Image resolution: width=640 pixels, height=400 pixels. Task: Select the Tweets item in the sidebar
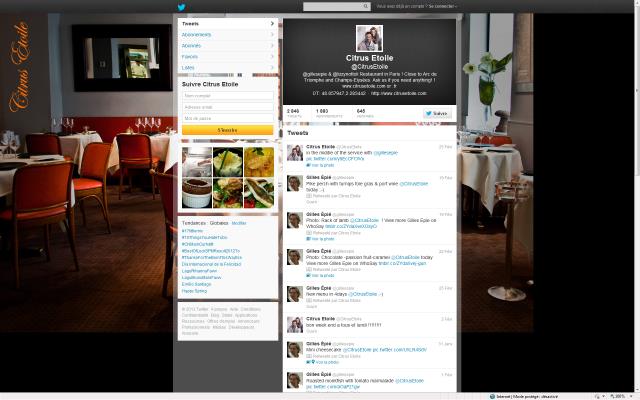(228, 24)
